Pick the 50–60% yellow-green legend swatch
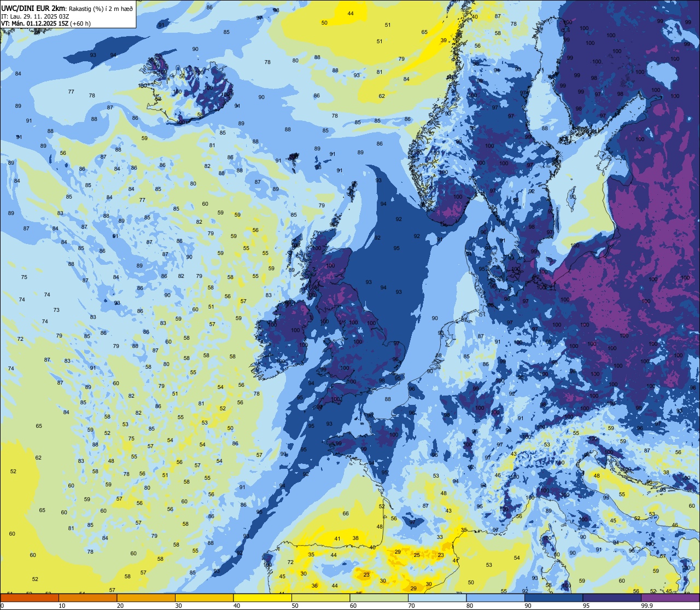This screenshot has width=700, height=610. pos(320,597)
